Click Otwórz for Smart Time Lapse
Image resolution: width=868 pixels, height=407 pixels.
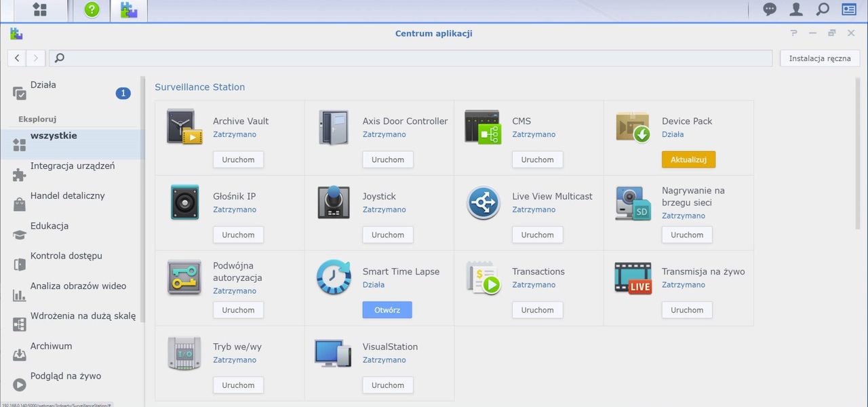[387, 310]
